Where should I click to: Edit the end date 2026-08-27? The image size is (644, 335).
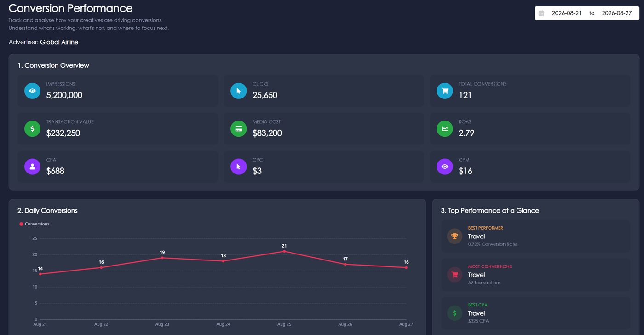click(x=617, y=13)
